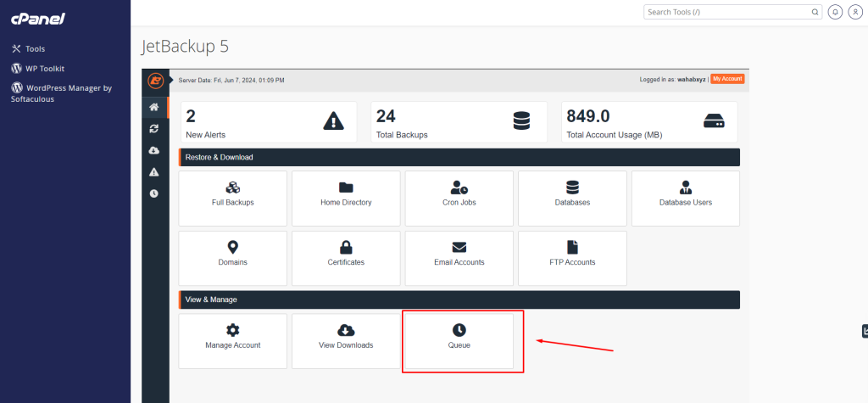This screenshot has height=403, width=868.
Task: Click the JetBackup home sidebar icon
Action: click(x=154, y=108)
